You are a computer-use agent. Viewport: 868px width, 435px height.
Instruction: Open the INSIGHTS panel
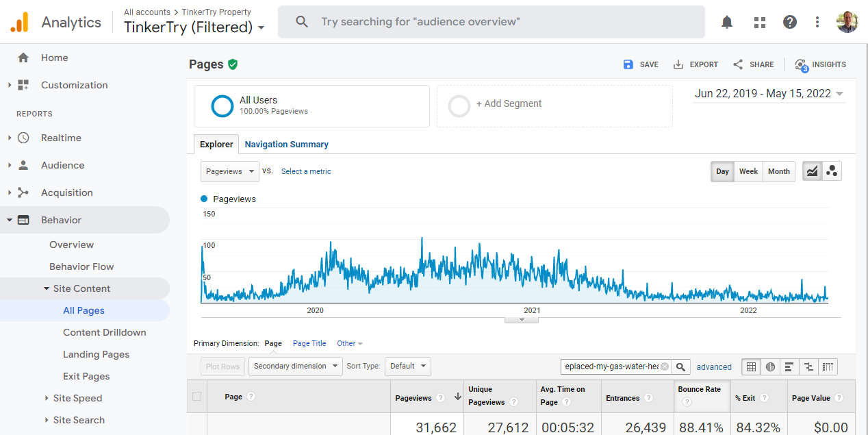820,64
